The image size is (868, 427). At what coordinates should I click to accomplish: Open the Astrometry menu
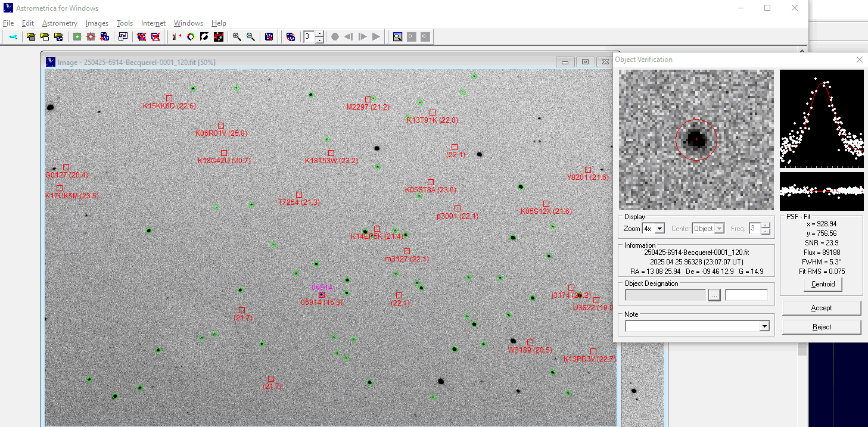click(x=60, y=23)
